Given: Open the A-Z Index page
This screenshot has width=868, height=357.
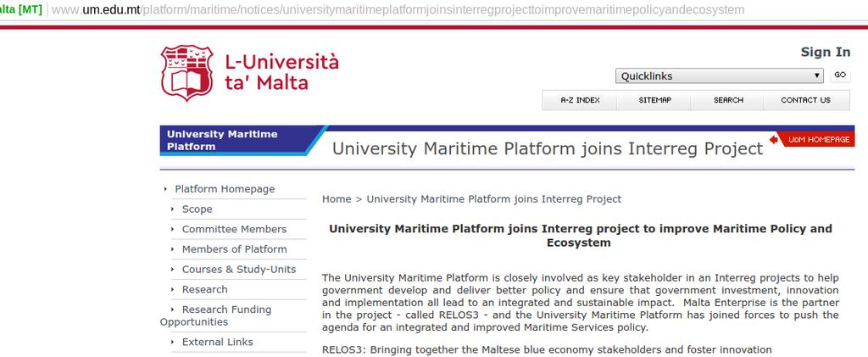Looking at the screenshot, I should click(580, 100).
